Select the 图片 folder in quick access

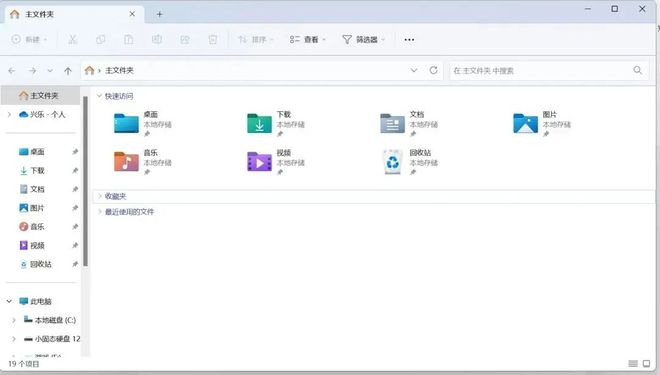click(542, 124)
